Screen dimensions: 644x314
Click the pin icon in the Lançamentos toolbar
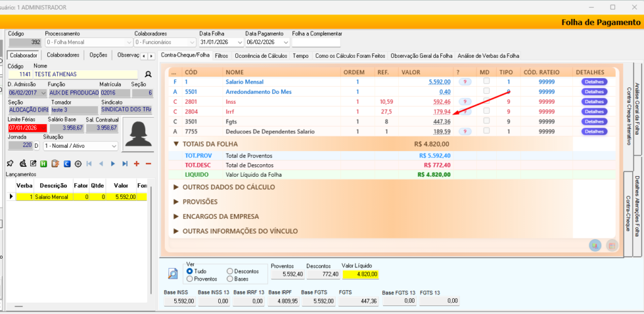click(x=11, y=164)
